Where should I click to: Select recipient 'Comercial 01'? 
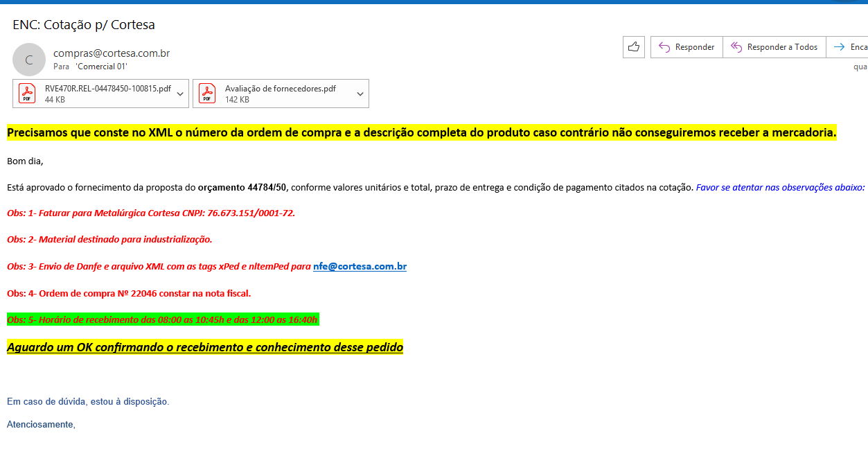point(101,67)
